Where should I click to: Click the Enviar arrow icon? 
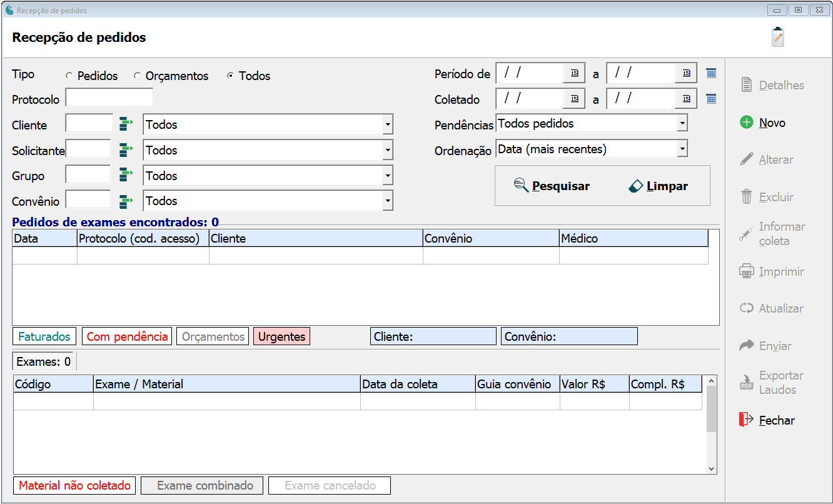coord(747,345)
